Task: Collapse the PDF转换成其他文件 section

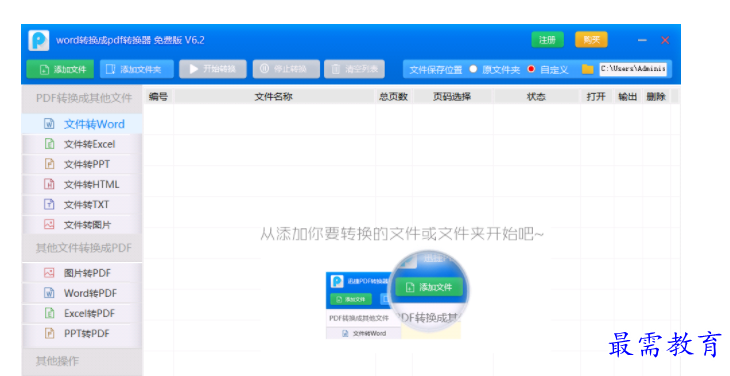Action: 82,98
